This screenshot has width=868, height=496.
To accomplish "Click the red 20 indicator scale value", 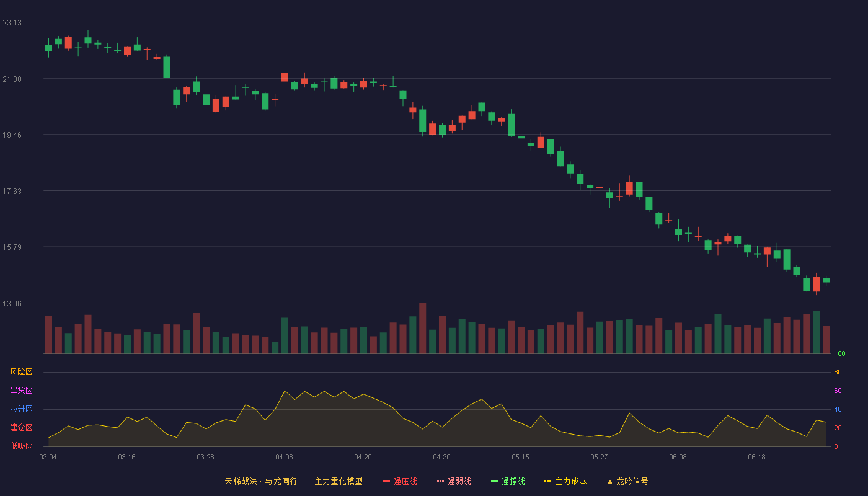I will [x=838, y=428].
